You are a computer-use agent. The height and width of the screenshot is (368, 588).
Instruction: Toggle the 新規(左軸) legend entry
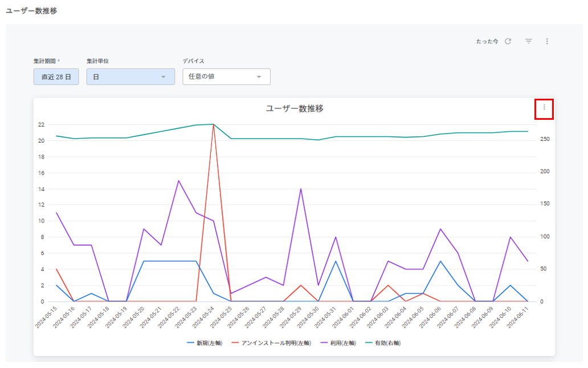pyautogui.click(x=205, y=343)
